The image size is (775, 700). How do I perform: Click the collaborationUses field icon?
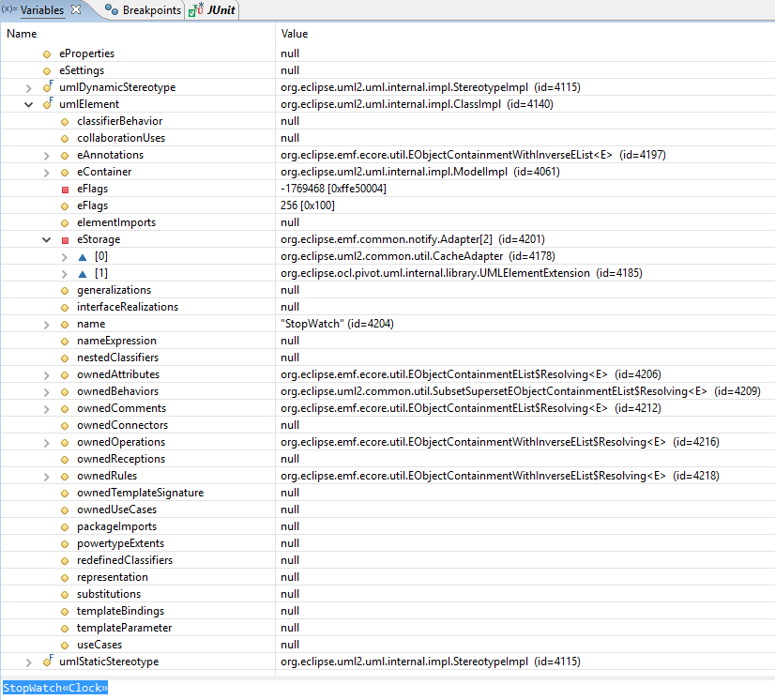[65, 139]
